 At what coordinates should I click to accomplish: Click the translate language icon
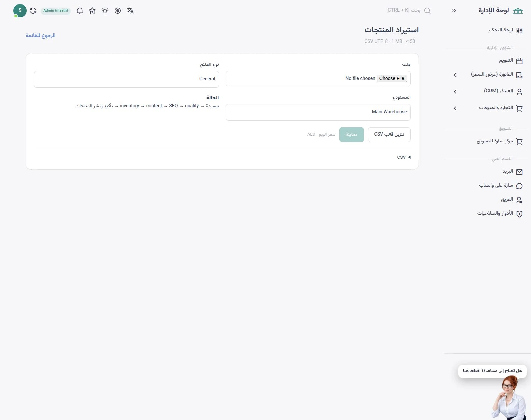pos(130,11)
